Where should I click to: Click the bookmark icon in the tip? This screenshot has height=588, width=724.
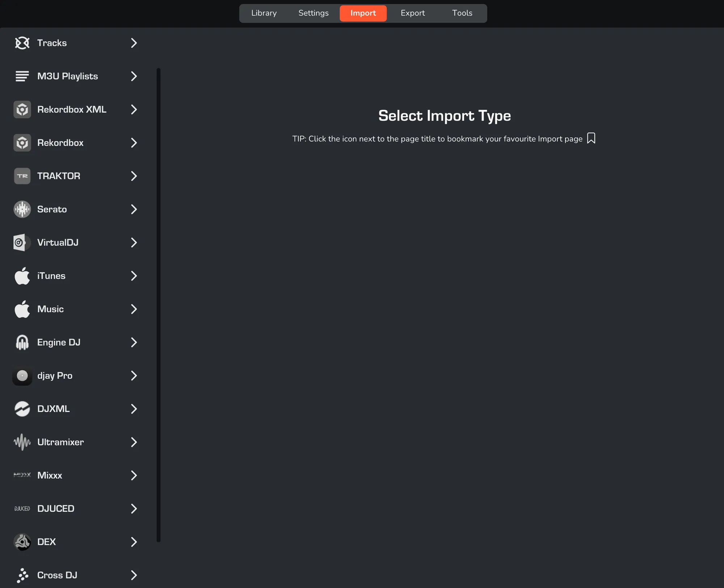click(591, 138)
